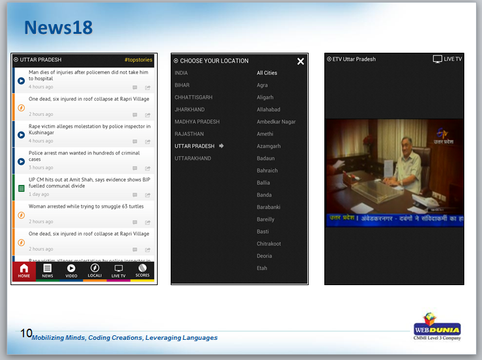Choose Badaun city
The image size is (482, 360).
(x=266, y=158)
